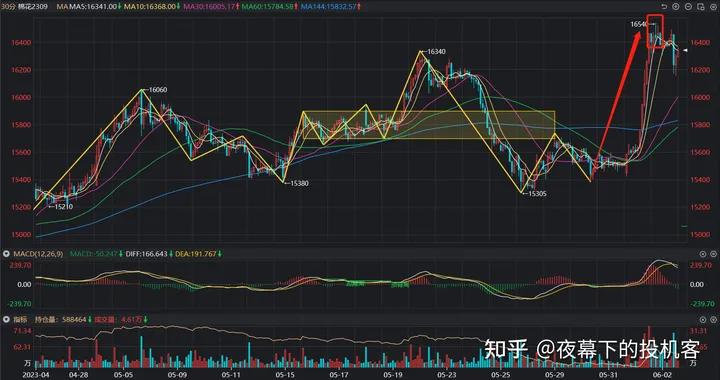Click the MACD panel last circle icon
This screenshot has height=380, width=720.
(713, 254)
